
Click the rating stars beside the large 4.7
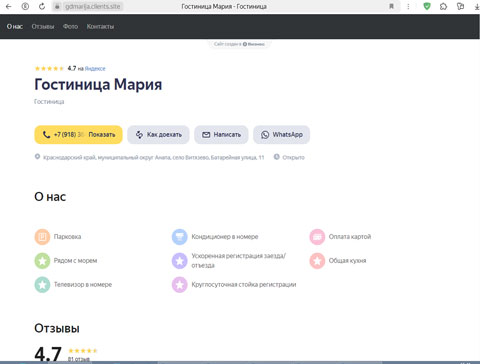pos(83,351)
